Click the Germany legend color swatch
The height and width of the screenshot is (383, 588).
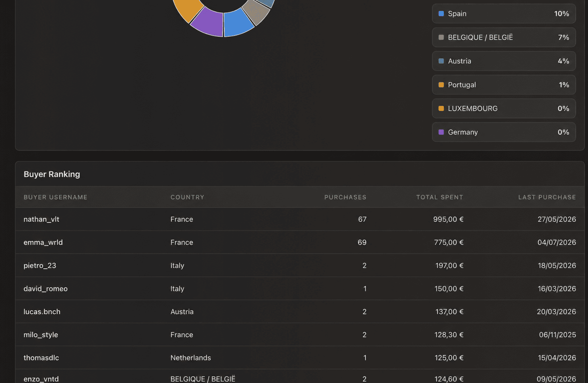point(441,132)
